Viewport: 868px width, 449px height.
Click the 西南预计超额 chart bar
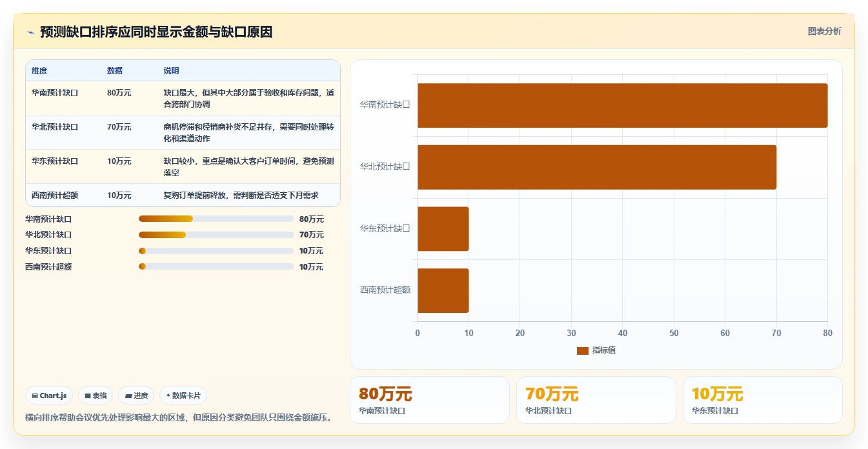[443, 290]
